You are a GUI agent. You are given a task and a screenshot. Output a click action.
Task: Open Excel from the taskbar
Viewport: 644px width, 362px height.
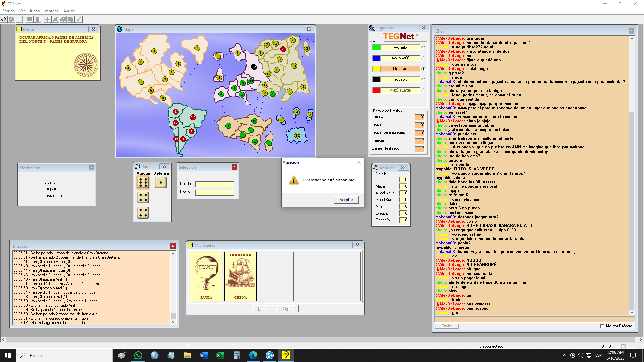pos(220,355)
